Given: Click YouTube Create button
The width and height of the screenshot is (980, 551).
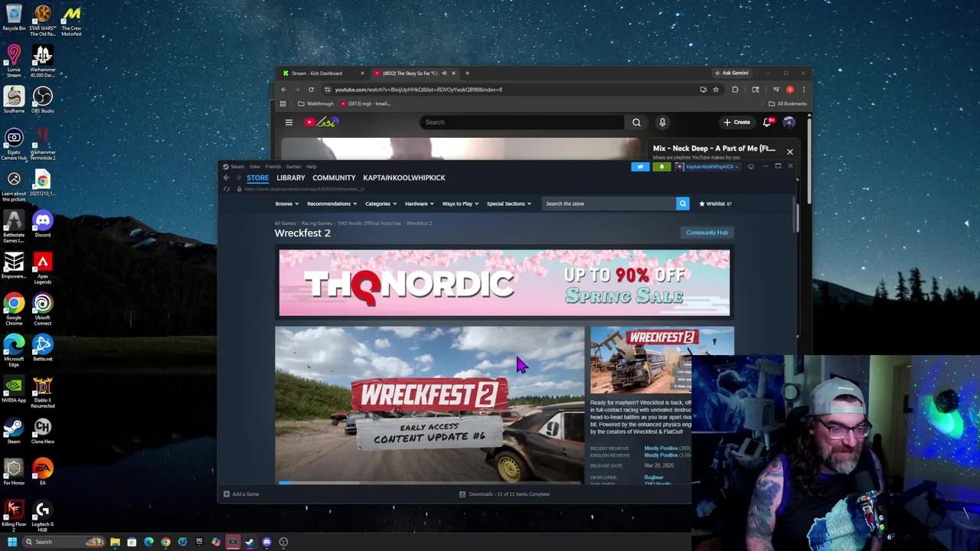Looking at the screenshot, I should click(x=737, y=122).
